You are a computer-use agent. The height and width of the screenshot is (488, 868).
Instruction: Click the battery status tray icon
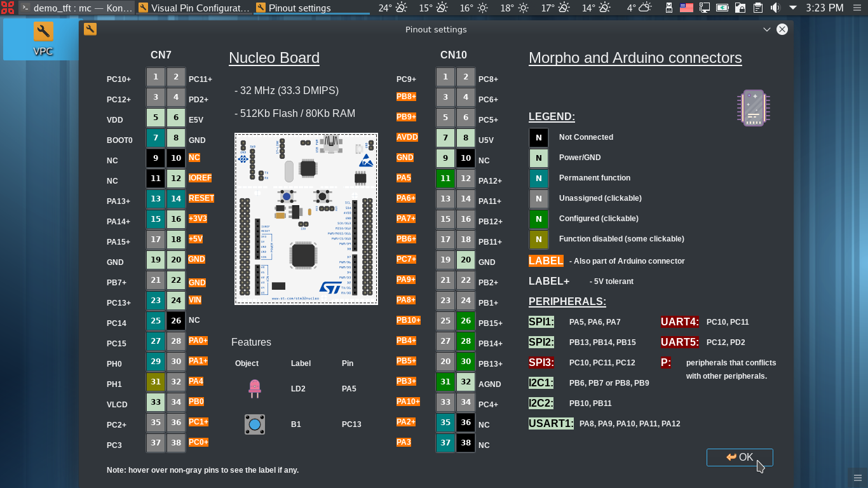tap(722, 8)
